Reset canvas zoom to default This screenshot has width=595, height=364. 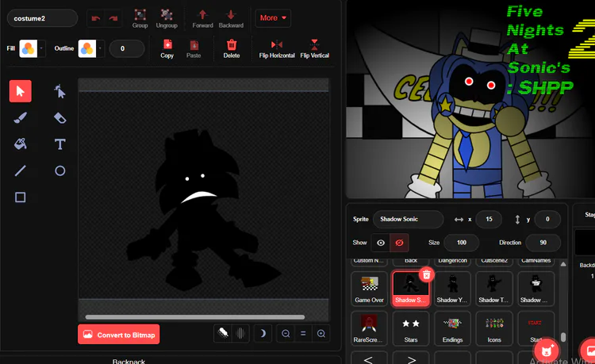[x=303, y=334]
